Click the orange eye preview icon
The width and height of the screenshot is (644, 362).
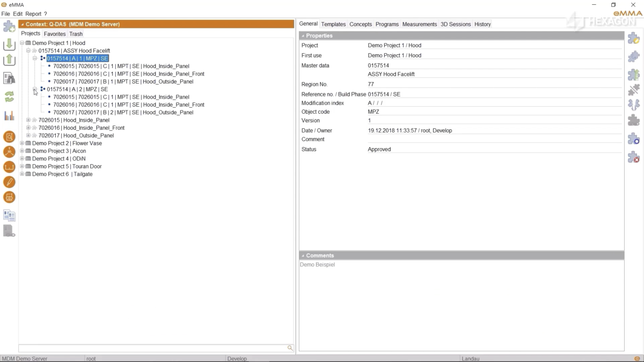9,197
